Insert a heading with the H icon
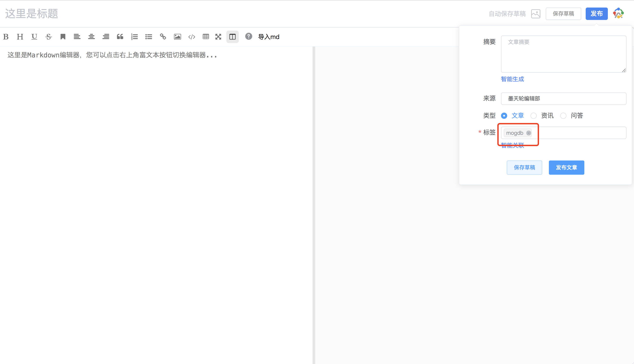 click(x=20, y=37)
